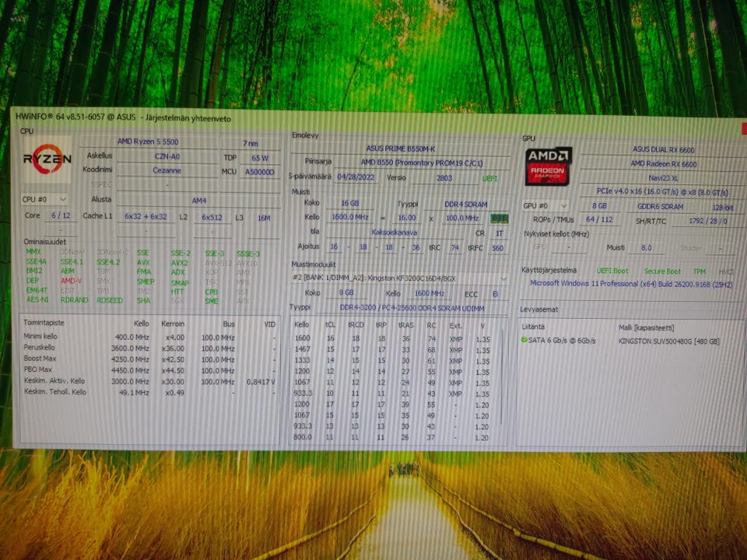Viewport: 747px width, 560px height.
Task: Click the Boost Max 4250.0 MHz value
Action: pyautogui.click(x=130, y=359)
